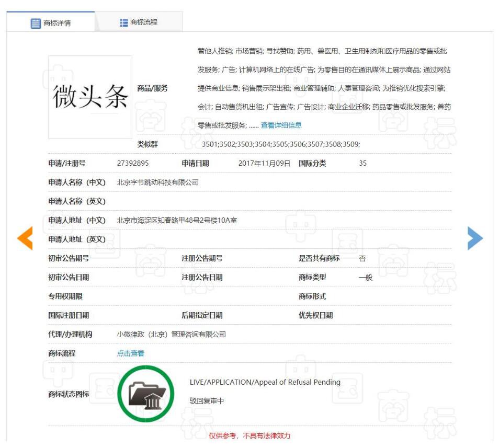Click the 后期指定日期 label
Image resolution: width=499 pixels, height=448 pixels.
click(202, 315)
